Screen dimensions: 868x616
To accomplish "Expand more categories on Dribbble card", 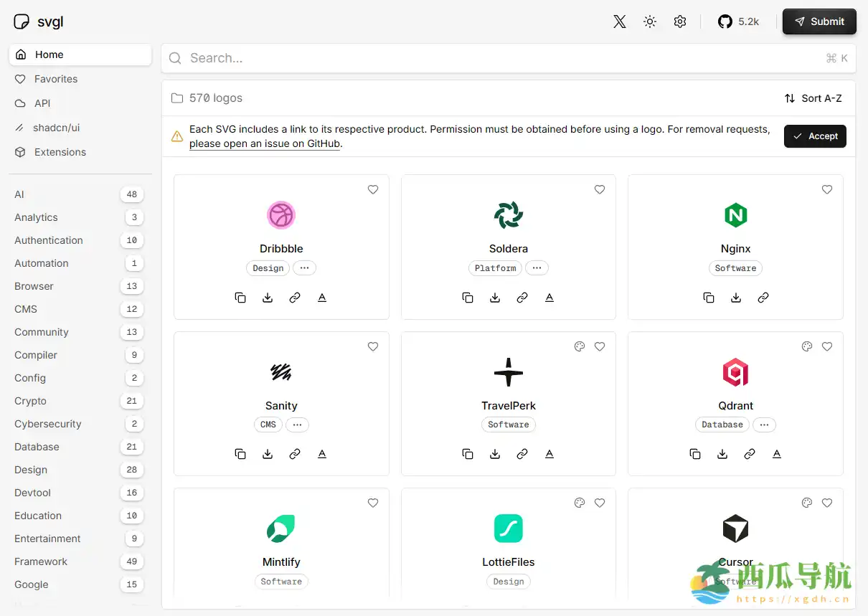I will [x=304, y=268].
